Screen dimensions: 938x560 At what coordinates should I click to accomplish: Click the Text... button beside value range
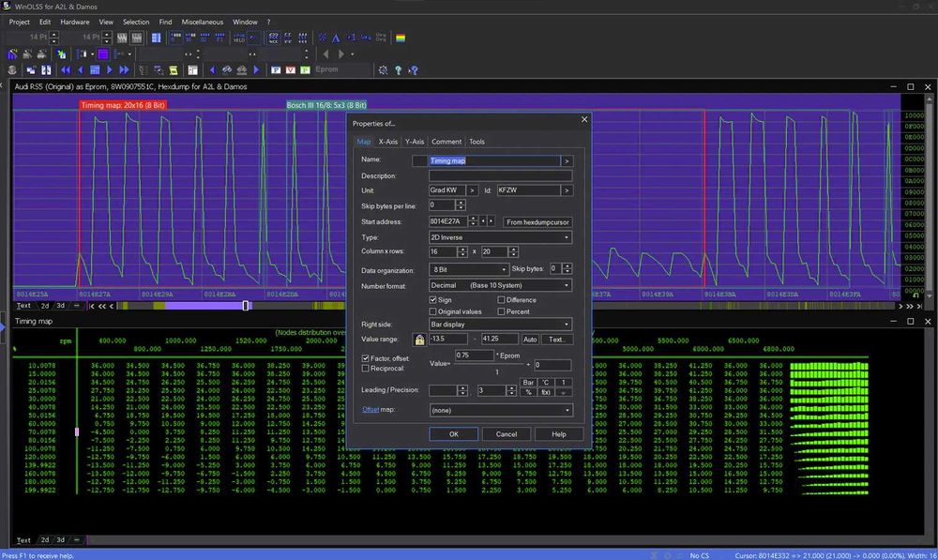(556, 340)
